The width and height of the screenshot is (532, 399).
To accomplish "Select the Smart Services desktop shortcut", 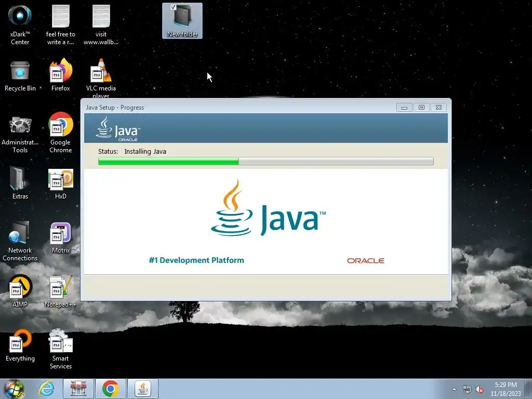I will pos(60,350).
